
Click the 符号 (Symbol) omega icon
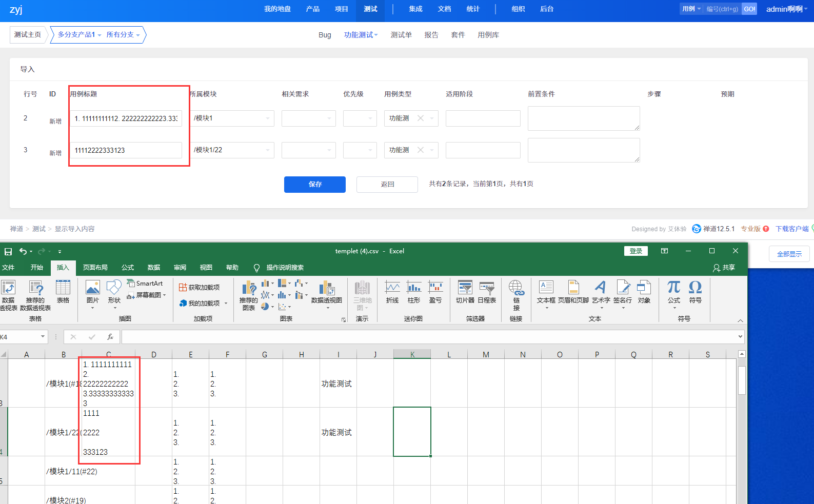click(x=695, y=291)
